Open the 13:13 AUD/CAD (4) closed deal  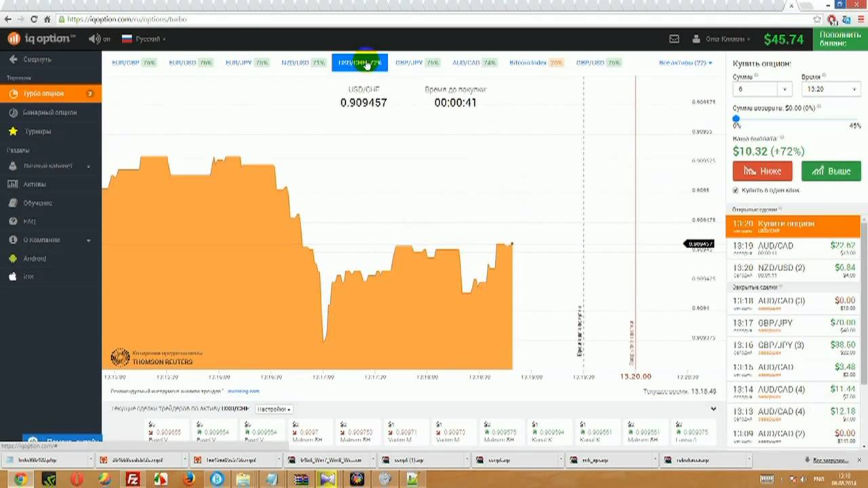793,415
